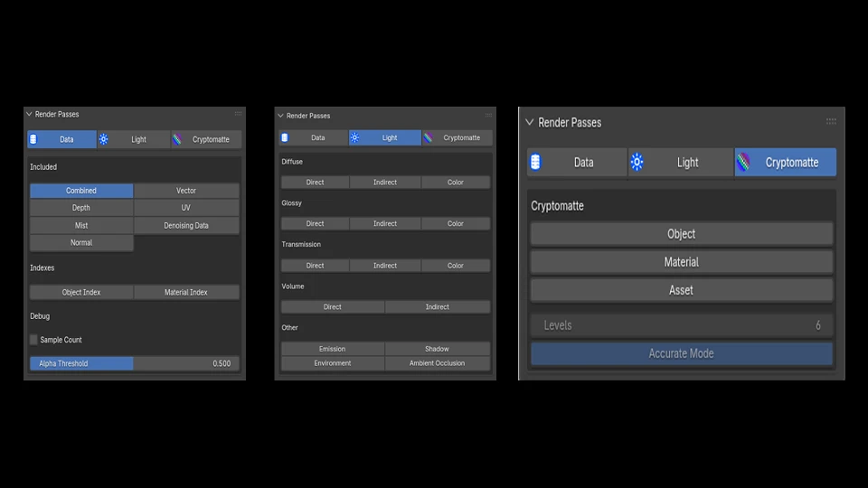Click the Data database icon in the Diffuse/Glossy panel
The image size is (868, 488).
pyautogui.click(x=285, y=137)
